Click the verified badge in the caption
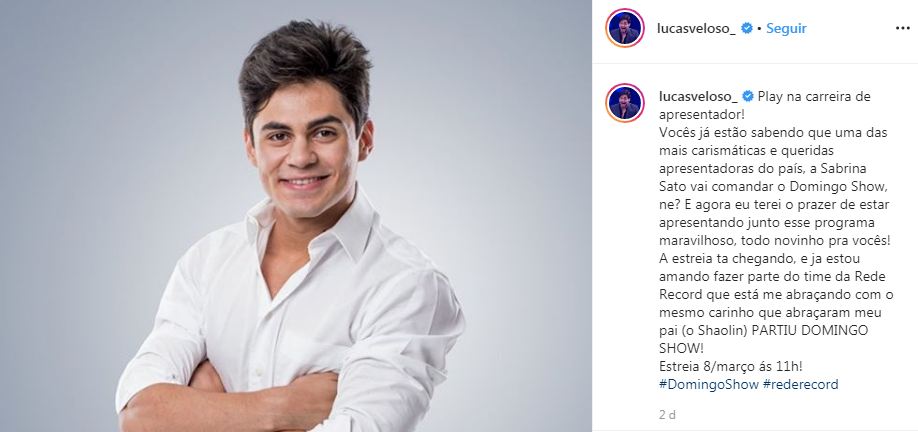Viewport: 918px width, 432px height. click(x=747, y=97)
